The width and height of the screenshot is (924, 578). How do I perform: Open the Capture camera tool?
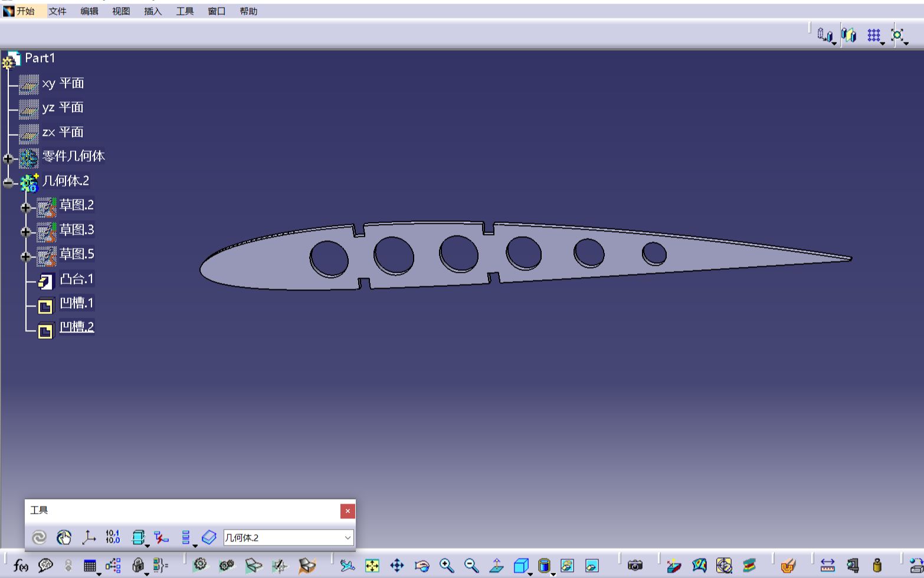635,566
